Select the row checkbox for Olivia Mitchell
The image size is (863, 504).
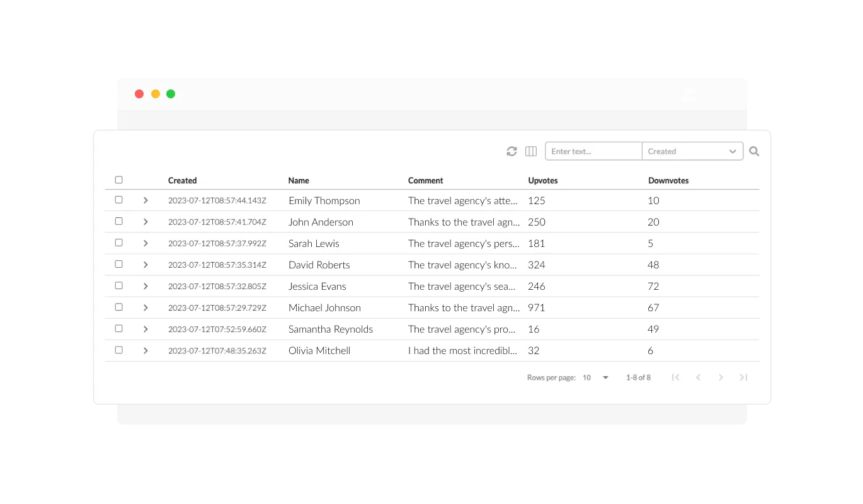point(118,349)
